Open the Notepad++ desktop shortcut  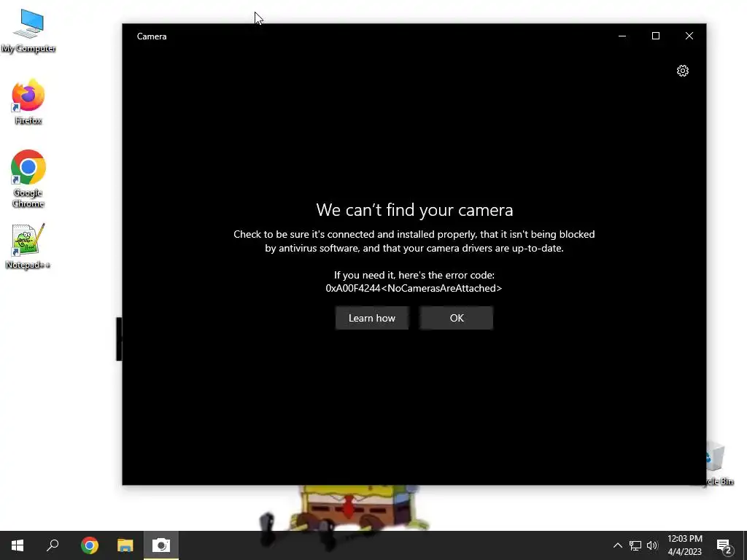tap(28, 246)
